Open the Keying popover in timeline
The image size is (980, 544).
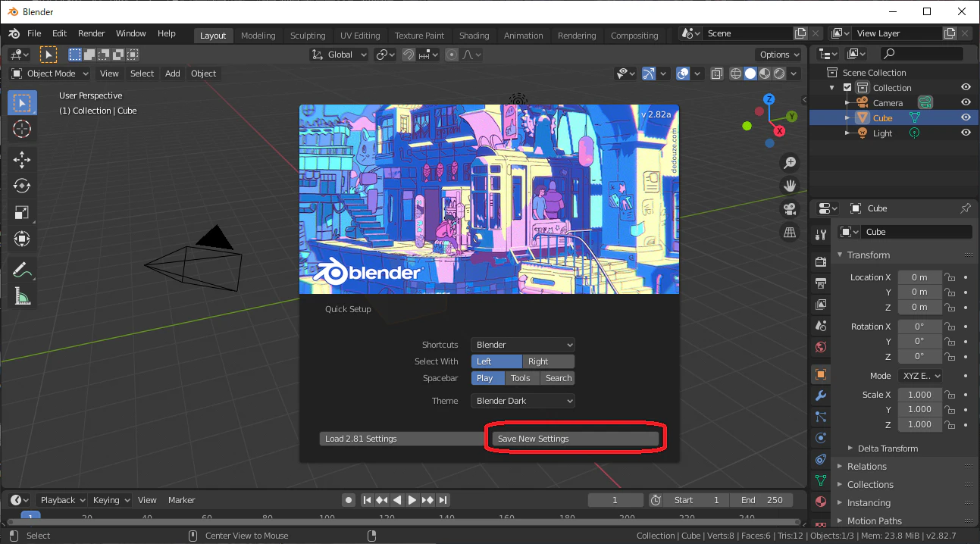pos(111,500)
